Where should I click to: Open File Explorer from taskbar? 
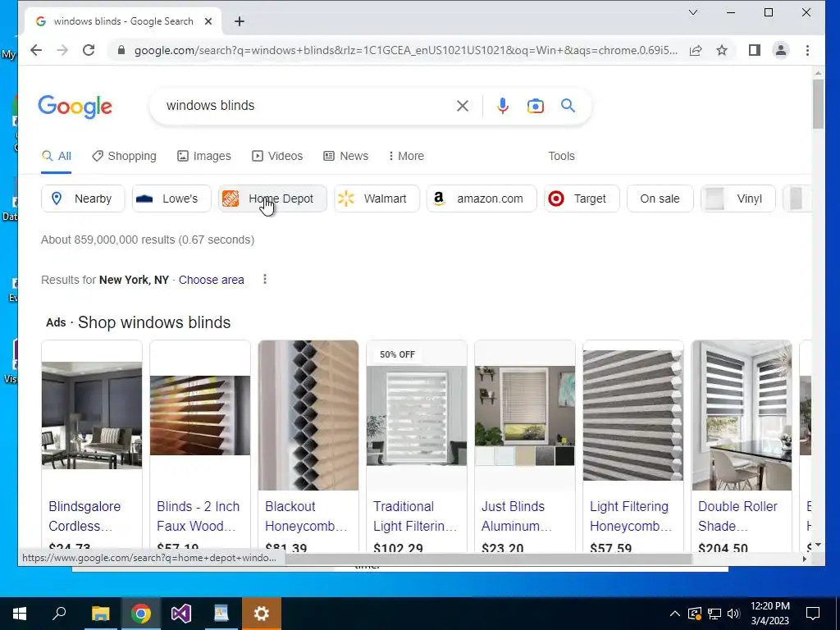tap(100, 614)
